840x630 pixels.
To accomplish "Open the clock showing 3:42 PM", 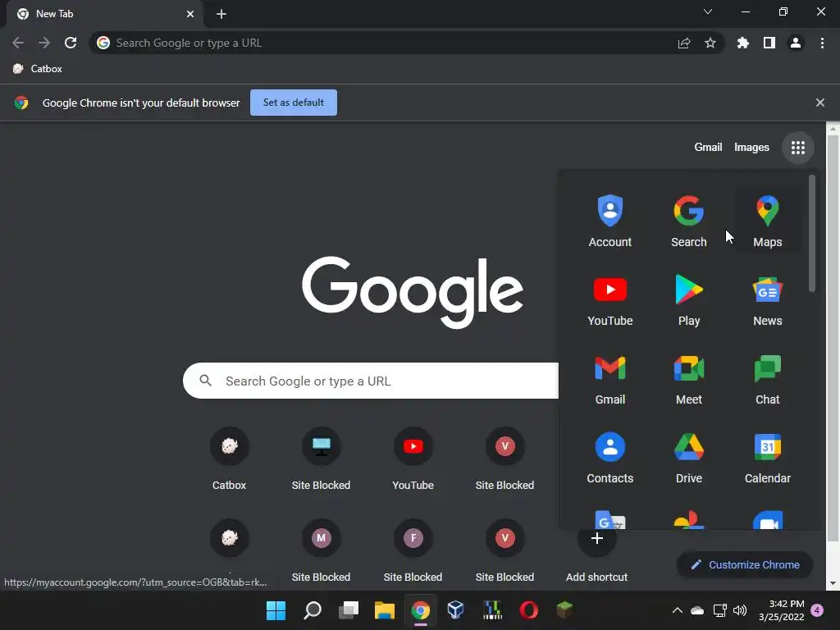I will [x=781, y=610].
